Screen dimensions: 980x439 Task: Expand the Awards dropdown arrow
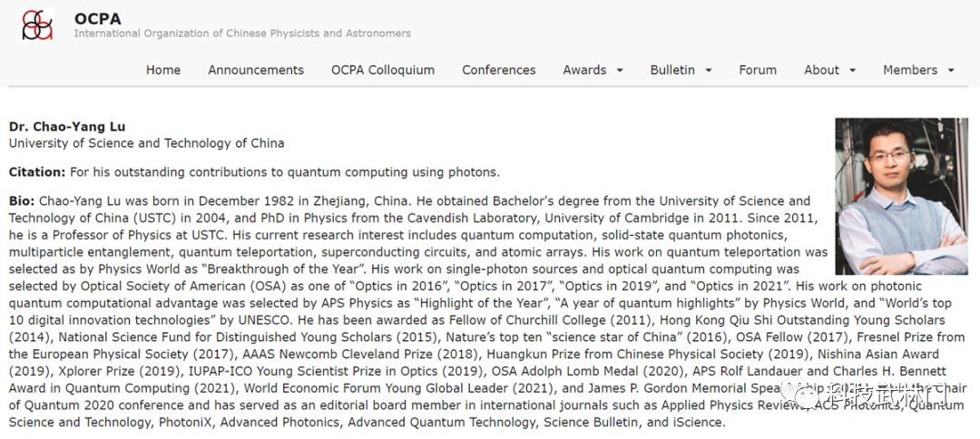coord(620,71)
